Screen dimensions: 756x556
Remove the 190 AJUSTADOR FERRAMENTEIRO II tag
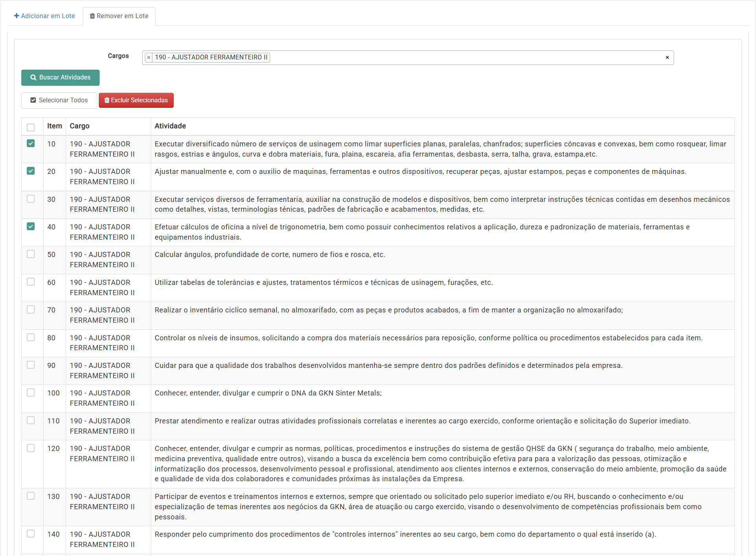pos(148,57)
